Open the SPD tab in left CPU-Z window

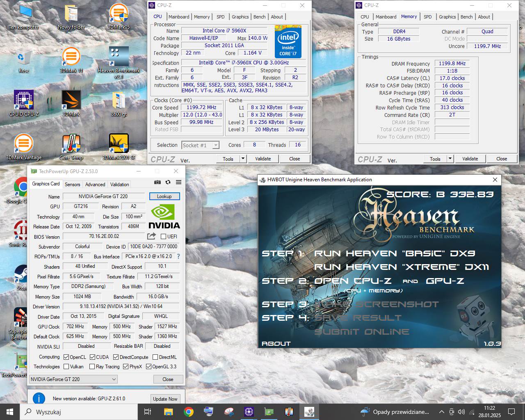pos(221,17)
